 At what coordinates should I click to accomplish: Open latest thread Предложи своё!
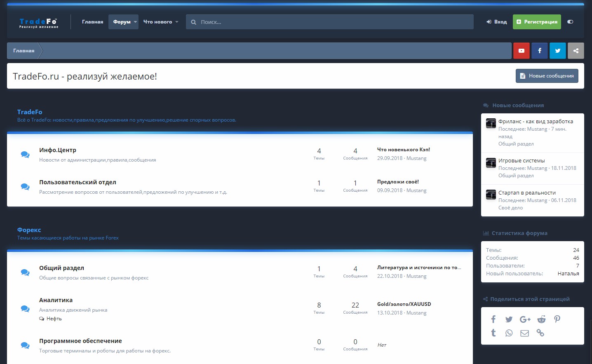(x=398, y=182)
